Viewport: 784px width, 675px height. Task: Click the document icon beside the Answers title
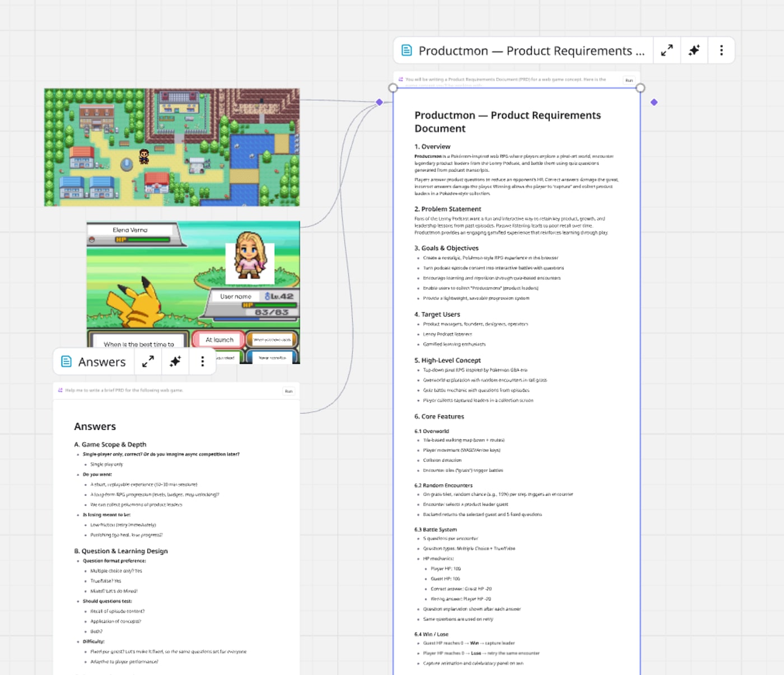[67, 362]
